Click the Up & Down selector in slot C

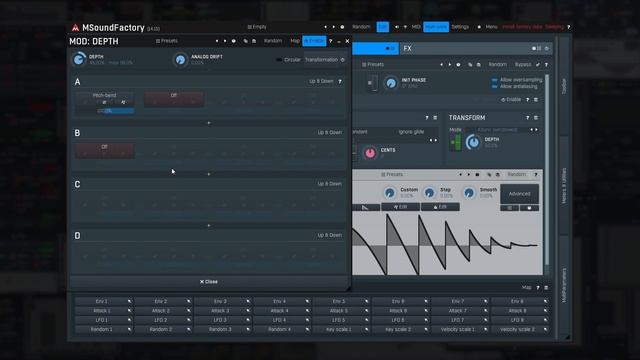(x=330, y=184)
